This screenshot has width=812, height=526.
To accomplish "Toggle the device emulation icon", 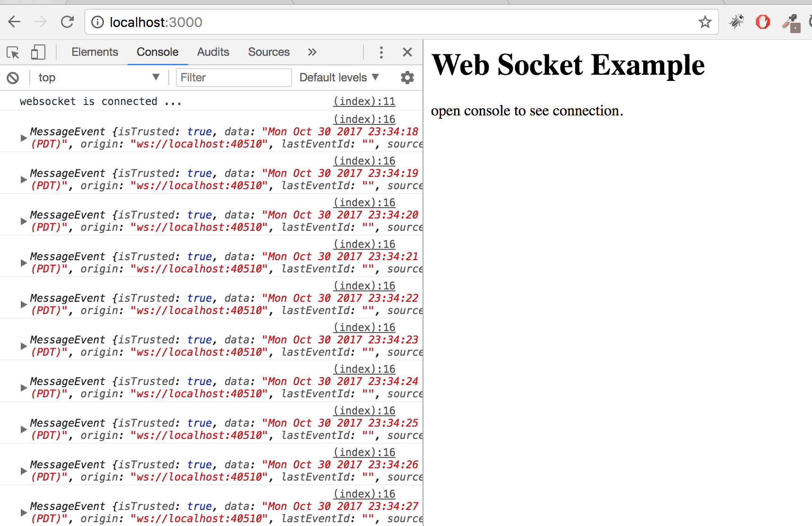I will 38,52.
